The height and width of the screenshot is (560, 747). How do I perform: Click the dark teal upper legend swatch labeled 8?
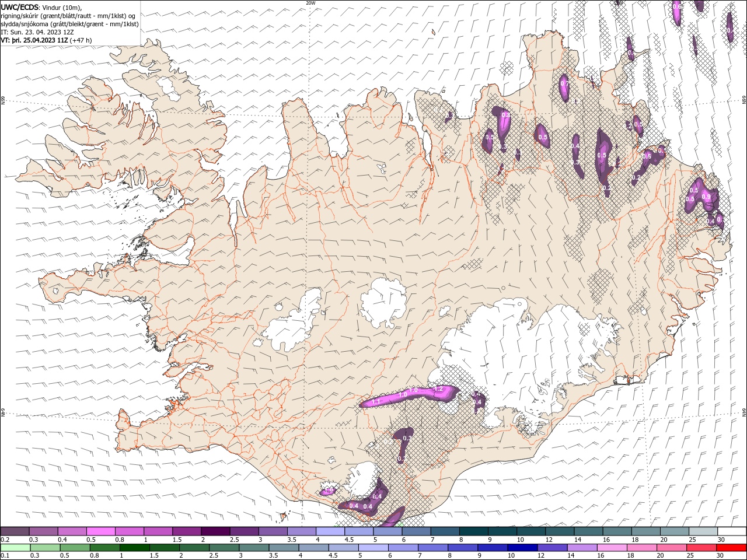pyautogui.click(x=473, y=531)
